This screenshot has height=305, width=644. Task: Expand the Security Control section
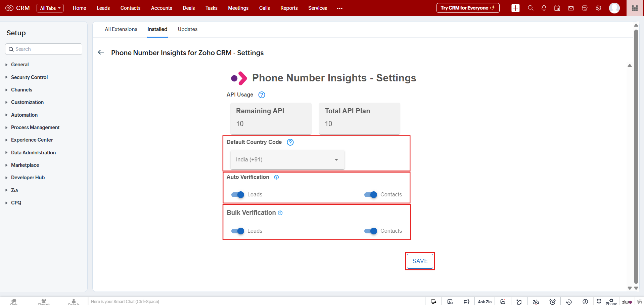point(29,77)
